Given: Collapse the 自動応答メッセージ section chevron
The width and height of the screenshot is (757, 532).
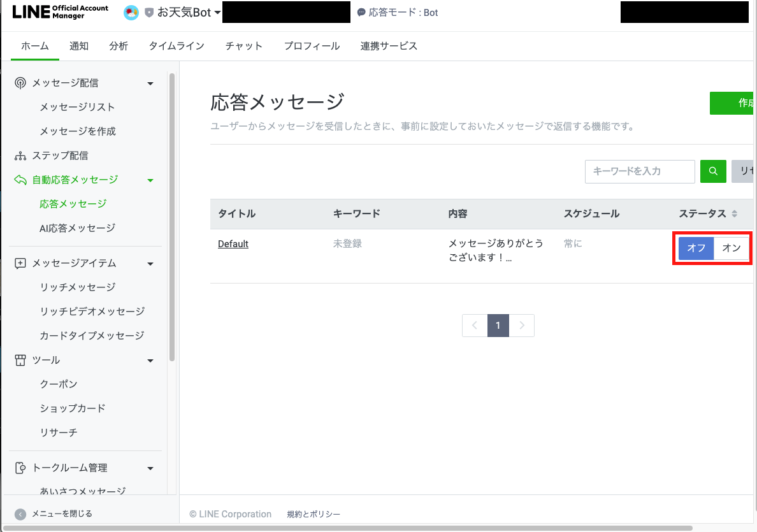Looking at the screenshot, I should 150,179.
